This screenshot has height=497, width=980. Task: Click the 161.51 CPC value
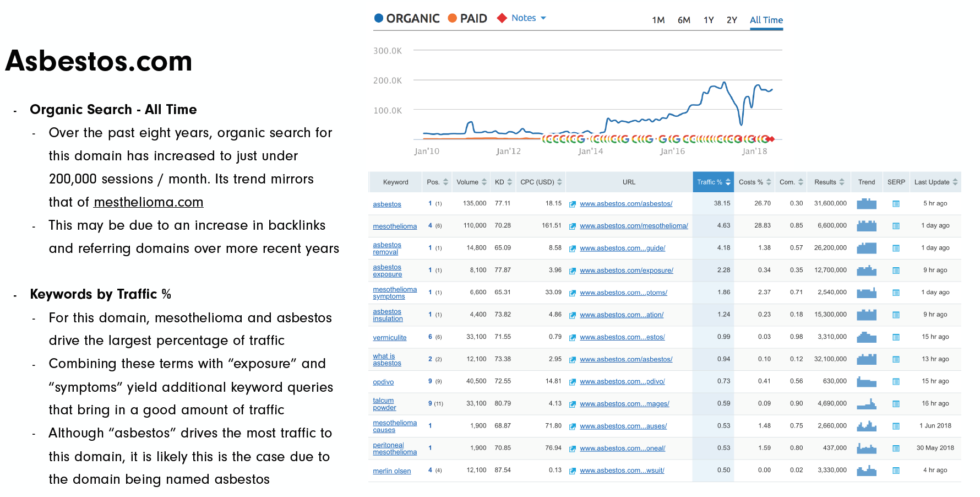pyautogui.click(x=552, y=225)
